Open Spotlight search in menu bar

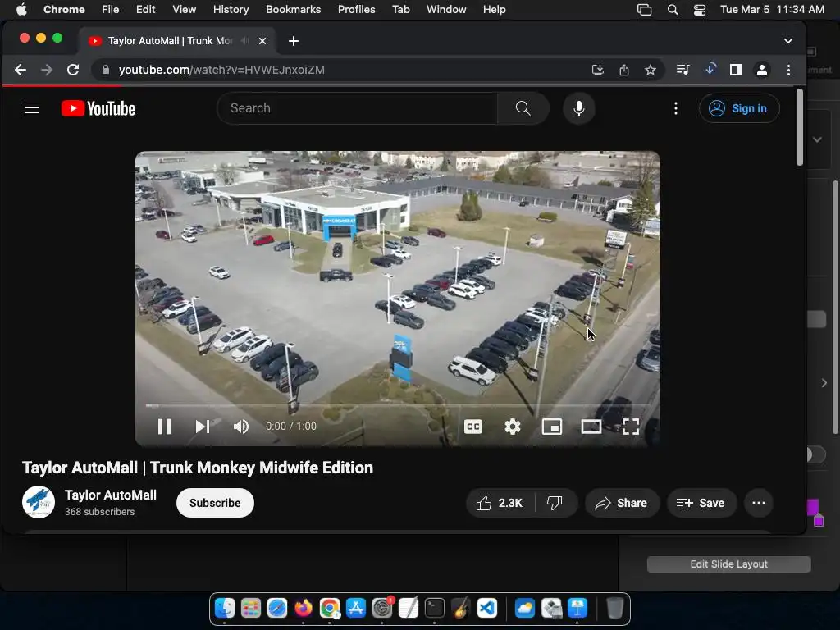pos(673,9)
